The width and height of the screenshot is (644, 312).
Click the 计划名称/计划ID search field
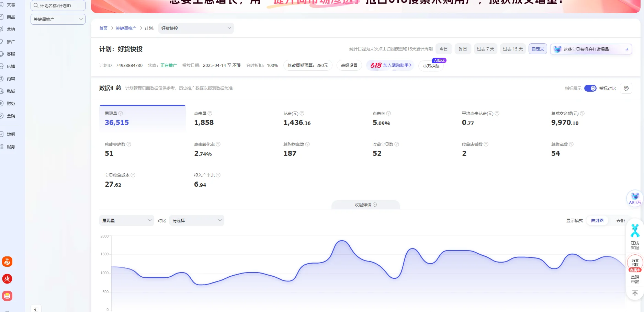point(58,5)
